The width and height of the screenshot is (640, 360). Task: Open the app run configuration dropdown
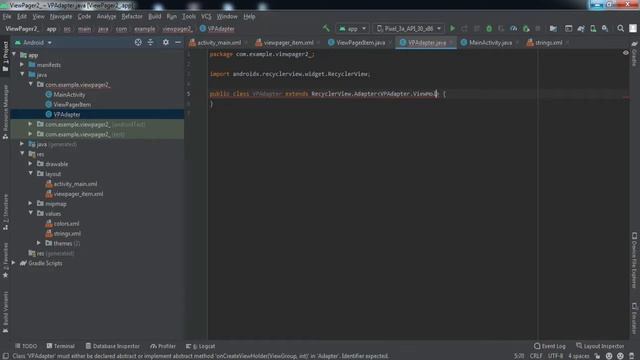point(353,29)
